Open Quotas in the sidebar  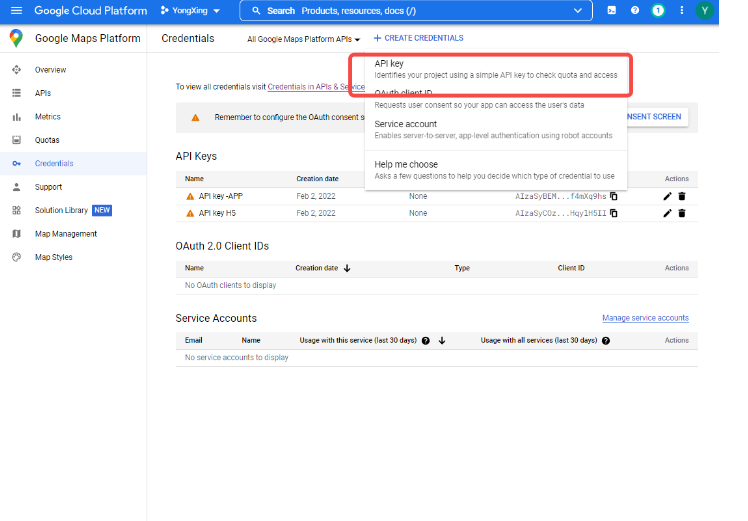point(47,140)
